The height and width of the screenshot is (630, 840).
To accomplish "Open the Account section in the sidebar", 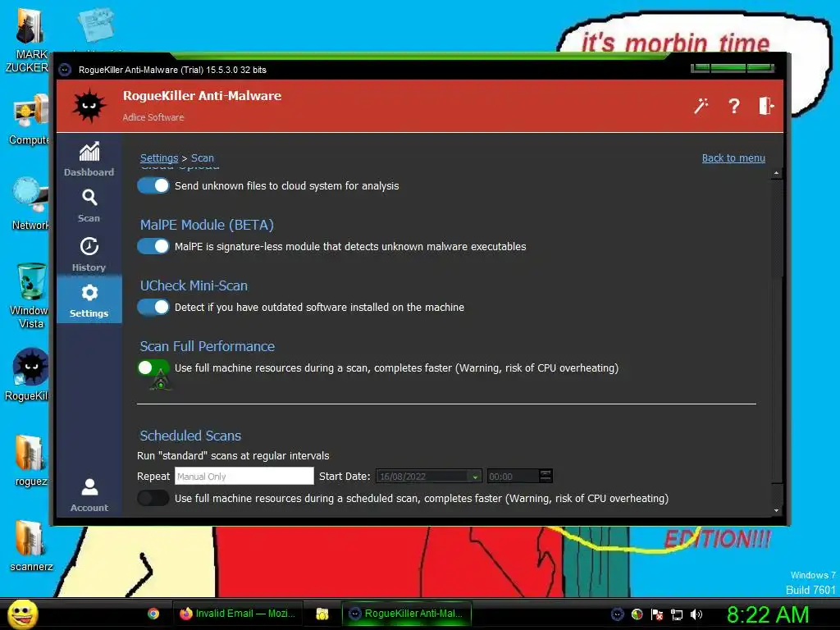I will point(89,495).
